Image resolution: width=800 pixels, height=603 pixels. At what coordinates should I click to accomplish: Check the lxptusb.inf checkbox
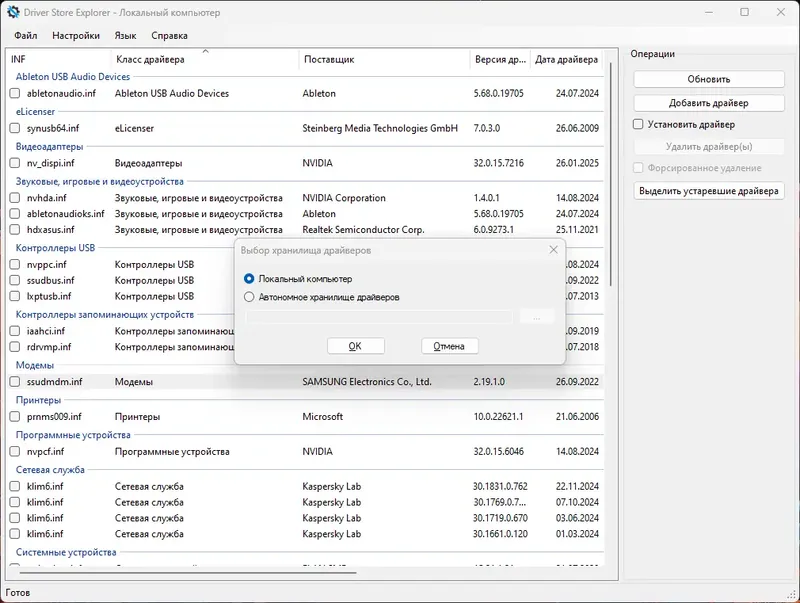point(15,296)
